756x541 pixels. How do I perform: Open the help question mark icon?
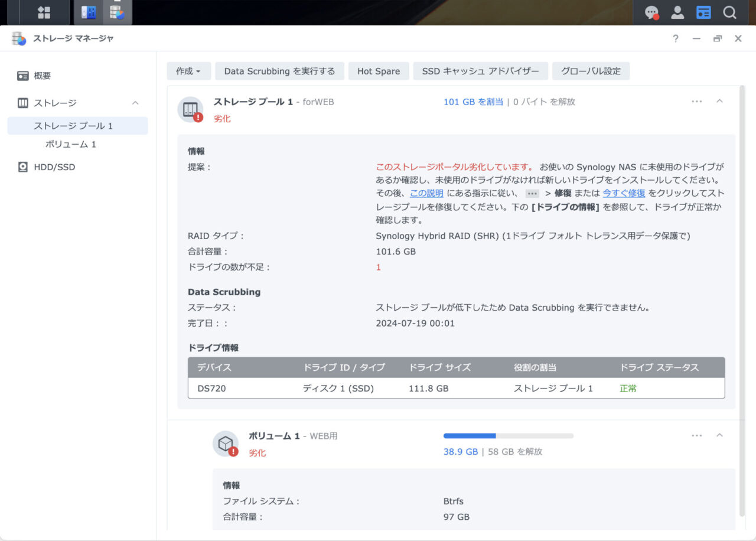[x=676, y=38]
